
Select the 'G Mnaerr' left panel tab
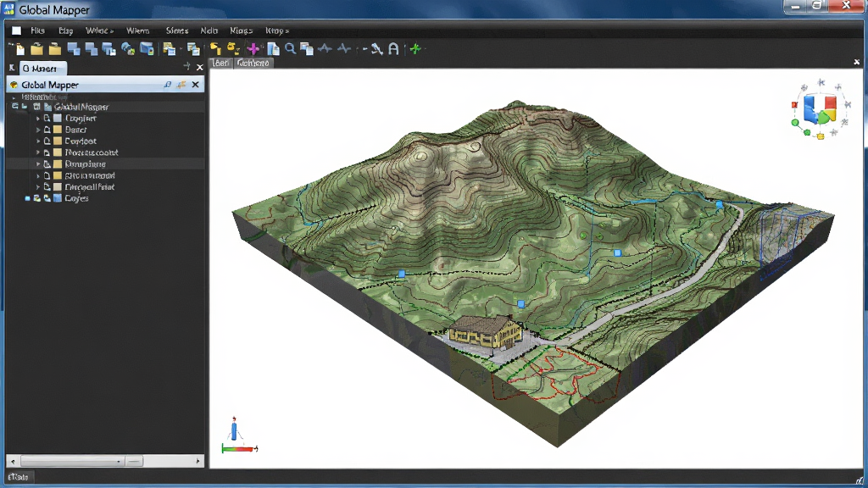click(x=43, y=68)
